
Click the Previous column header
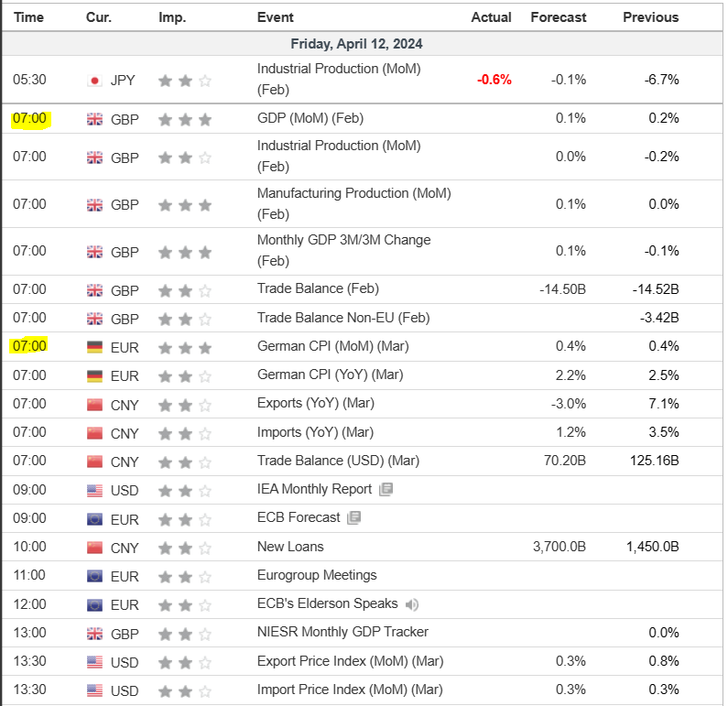[650, 17]
